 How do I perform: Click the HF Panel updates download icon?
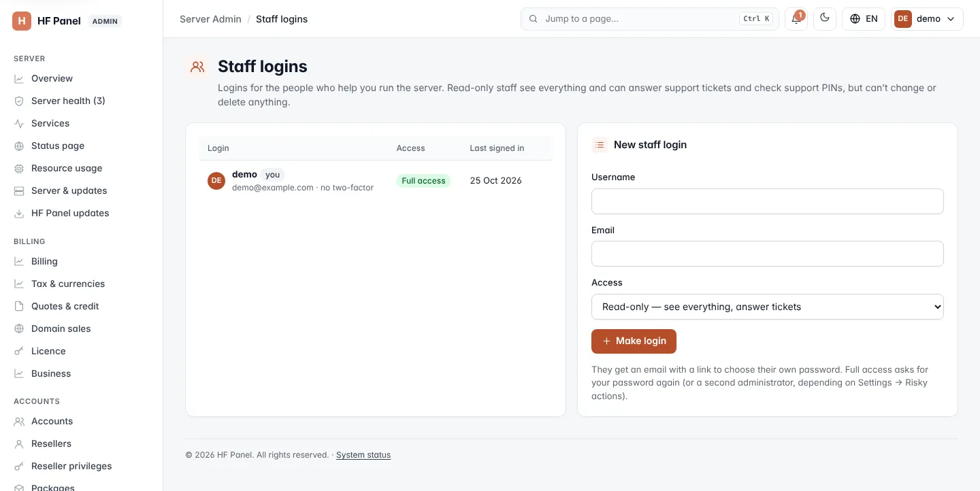(19, 214)
